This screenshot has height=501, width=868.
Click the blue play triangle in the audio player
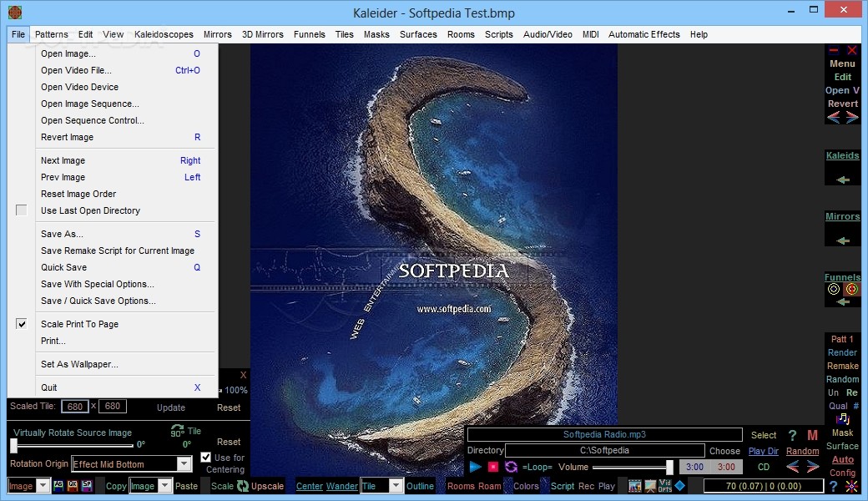point(475,468)
